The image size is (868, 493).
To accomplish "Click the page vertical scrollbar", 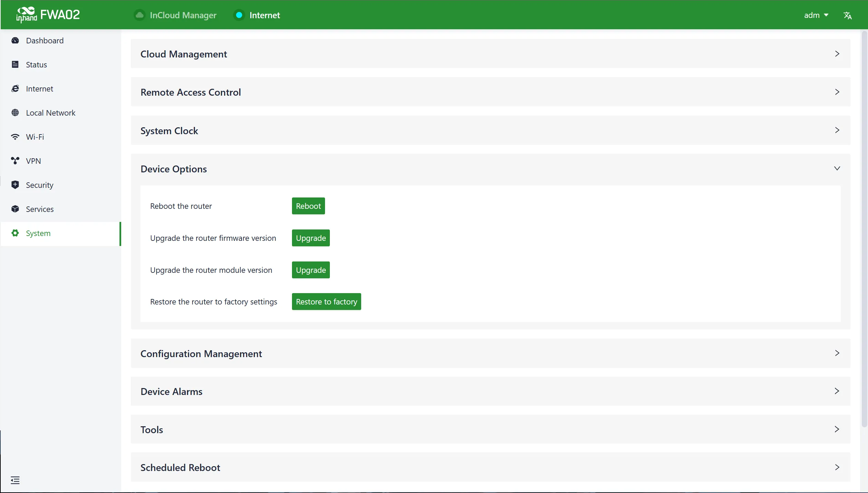I will (x=864, y=229).
